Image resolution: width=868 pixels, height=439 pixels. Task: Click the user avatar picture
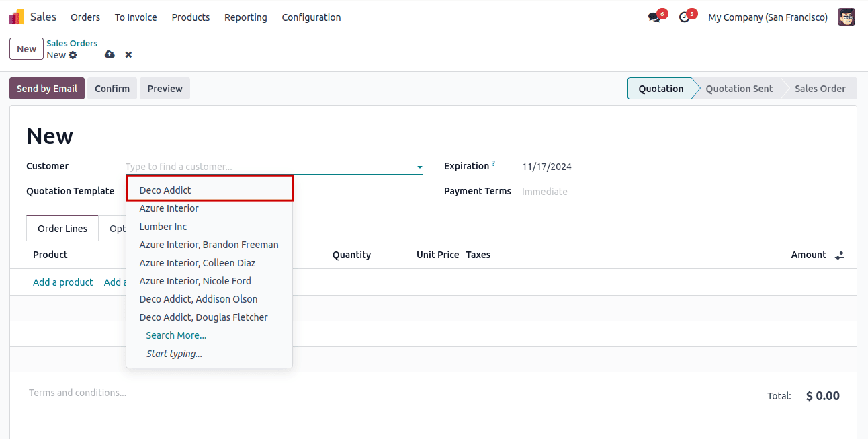click(846, 17)
